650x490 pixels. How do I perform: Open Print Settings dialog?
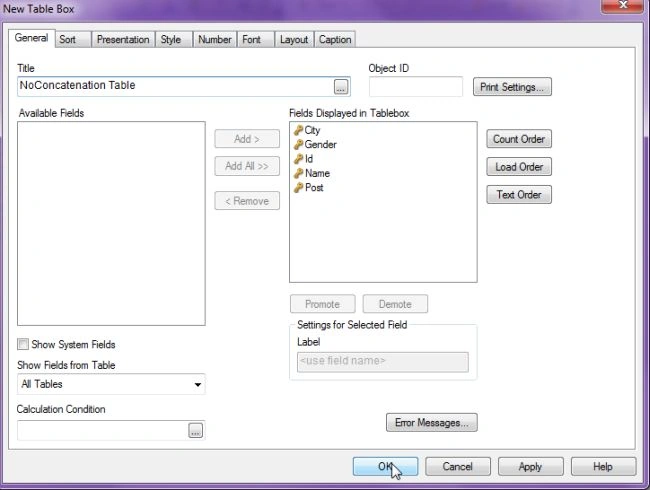(512, 87)
